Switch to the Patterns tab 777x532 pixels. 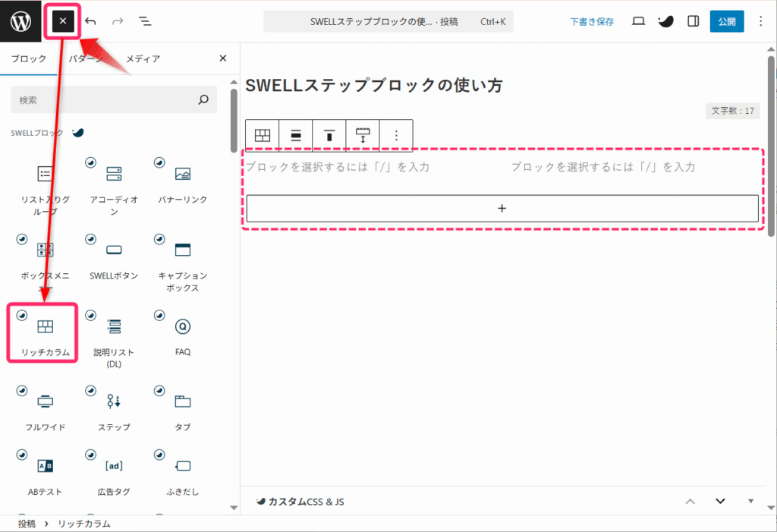tap(86, 58)
